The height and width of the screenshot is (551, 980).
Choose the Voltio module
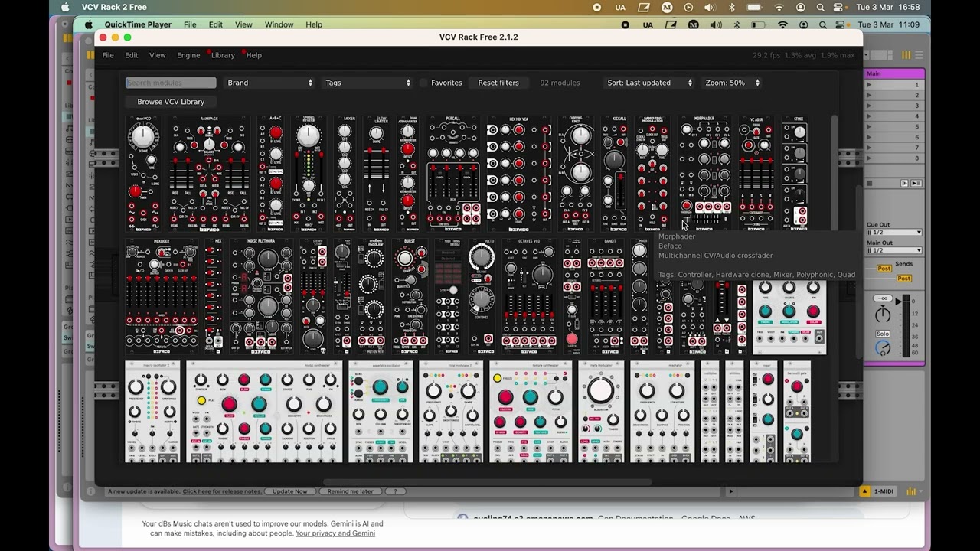[x=482, y=296]
